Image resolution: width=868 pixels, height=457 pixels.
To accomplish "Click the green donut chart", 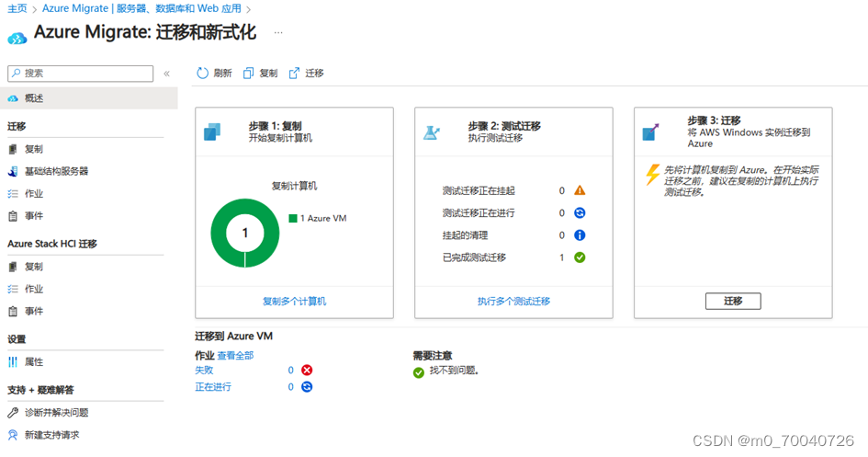I will [x=244, y=234].
